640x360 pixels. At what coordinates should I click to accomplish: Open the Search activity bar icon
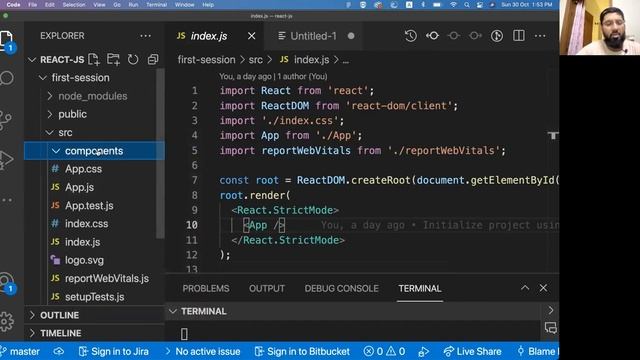(7, 78)
